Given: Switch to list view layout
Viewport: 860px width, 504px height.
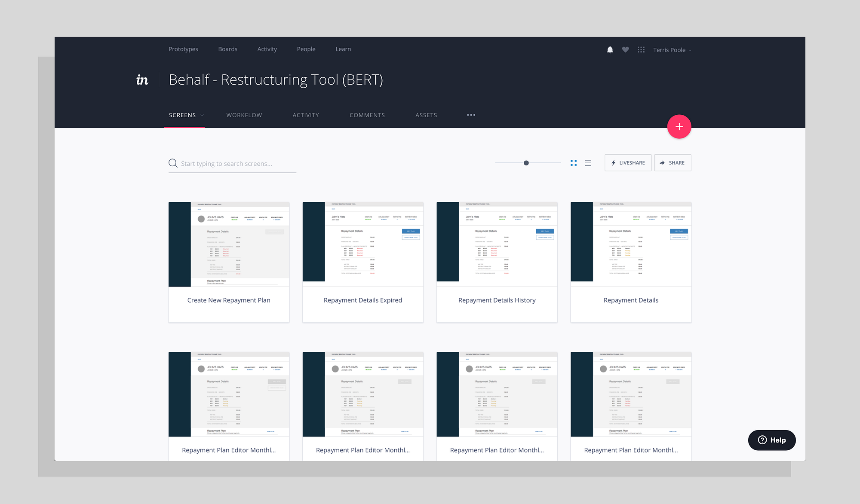Looking at the screenshot, I should coord(588,163).
